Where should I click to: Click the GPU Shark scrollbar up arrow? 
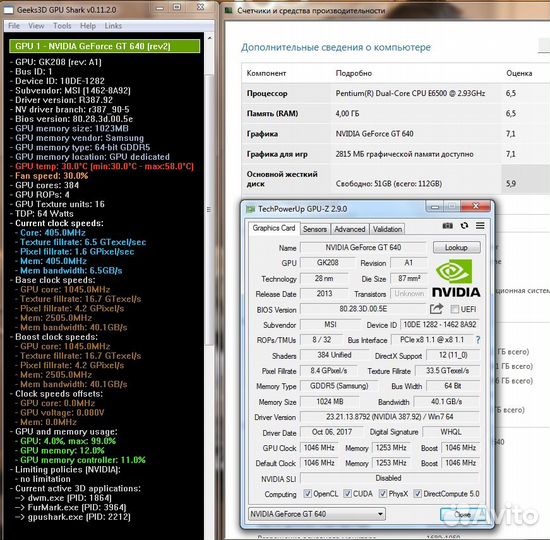point(210,38)
